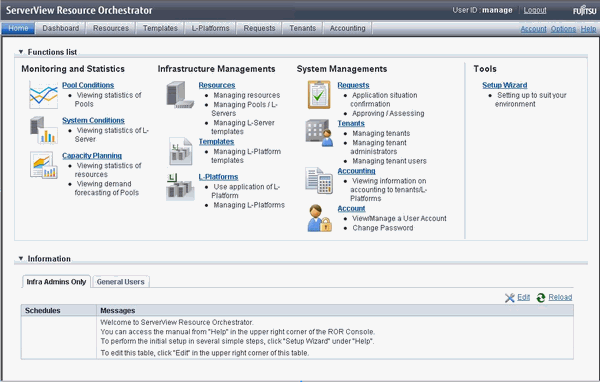The image size is (600, 382).
Task: Edit the information messages table
Action: pyautogui.click(x=523, y=297)
